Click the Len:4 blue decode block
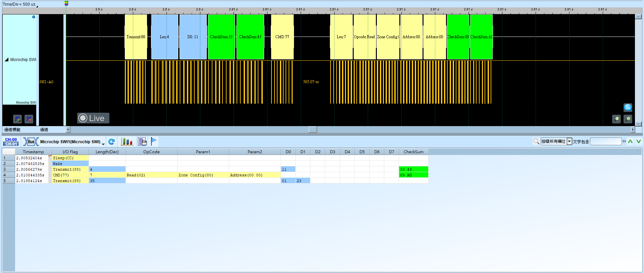Image resolution: width=644 pixels, height=273 pixels. pyautogui.click(x=164, y=37)
